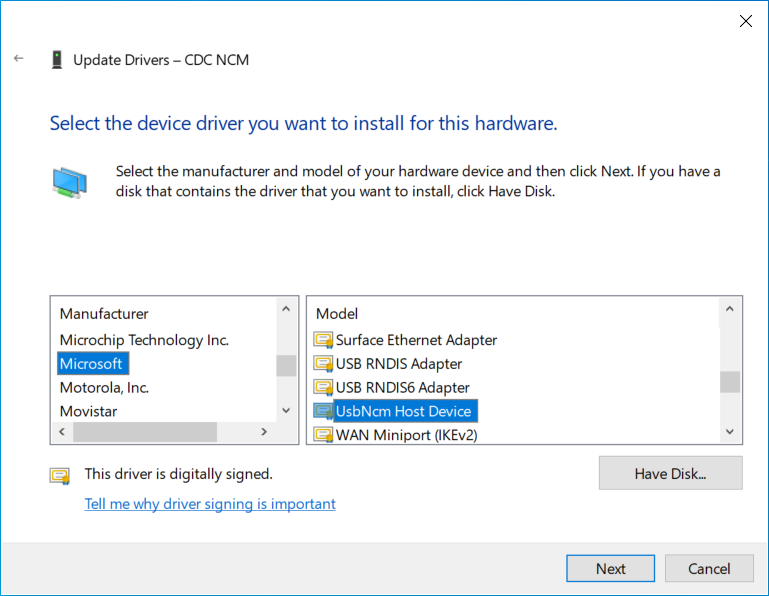Click the WAN Miniport (IKEv2) driver icon
The image size is (769, 596).
click(x=323, y=435)
